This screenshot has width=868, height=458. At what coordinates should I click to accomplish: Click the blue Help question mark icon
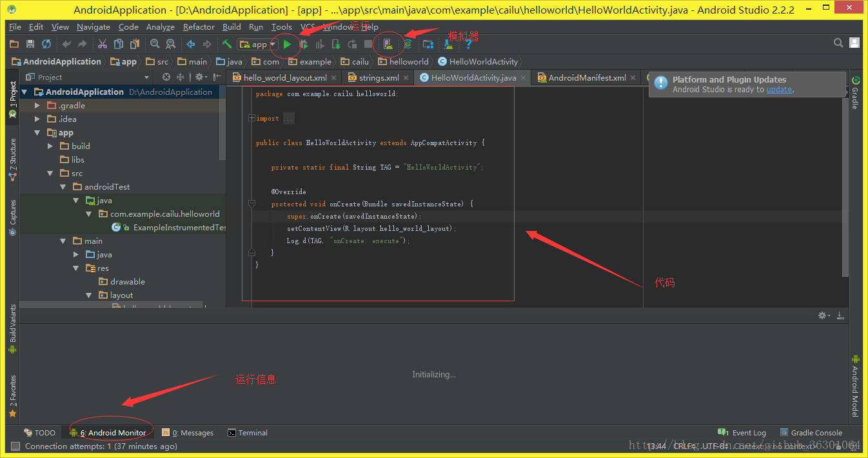coord(468,44)
